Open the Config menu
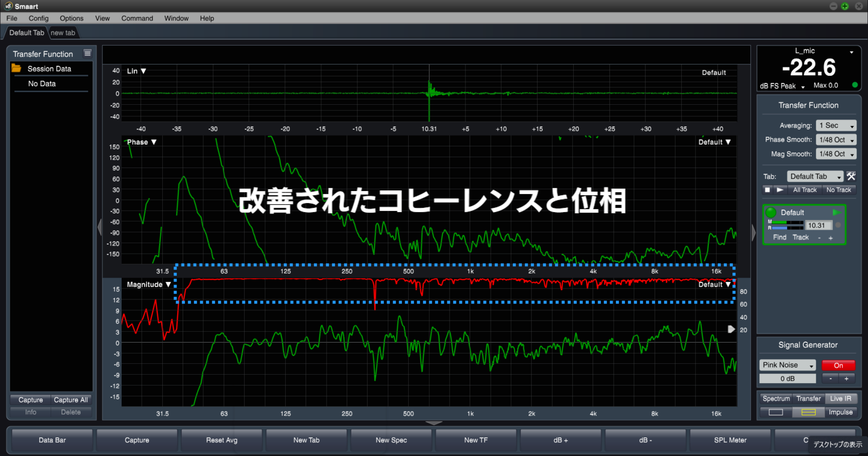The height and width of the screenshot is (456, 868). [39, 19]
